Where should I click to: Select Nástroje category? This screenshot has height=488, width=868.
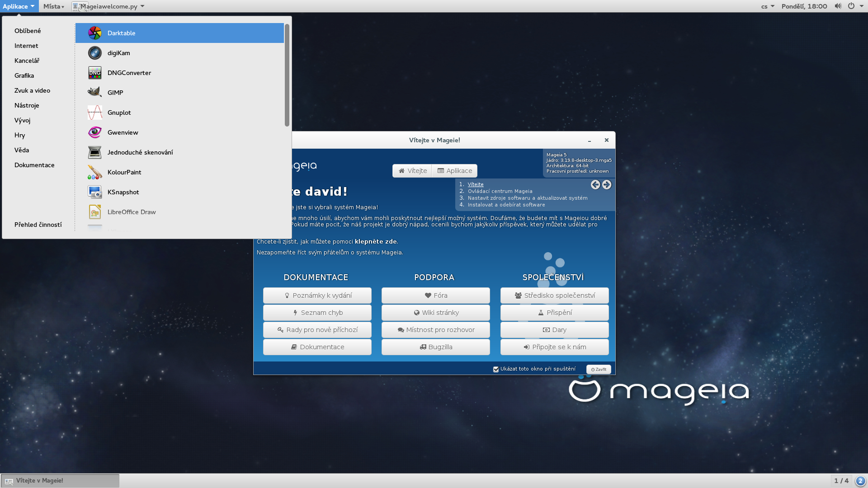[x=27, y=105]
